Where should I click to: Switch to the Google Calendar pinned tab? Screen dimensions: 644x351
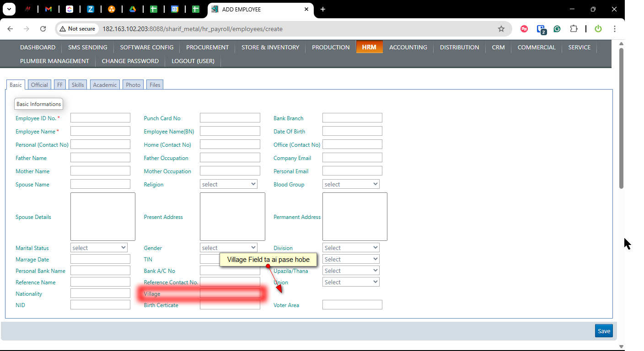coord(175,9)
